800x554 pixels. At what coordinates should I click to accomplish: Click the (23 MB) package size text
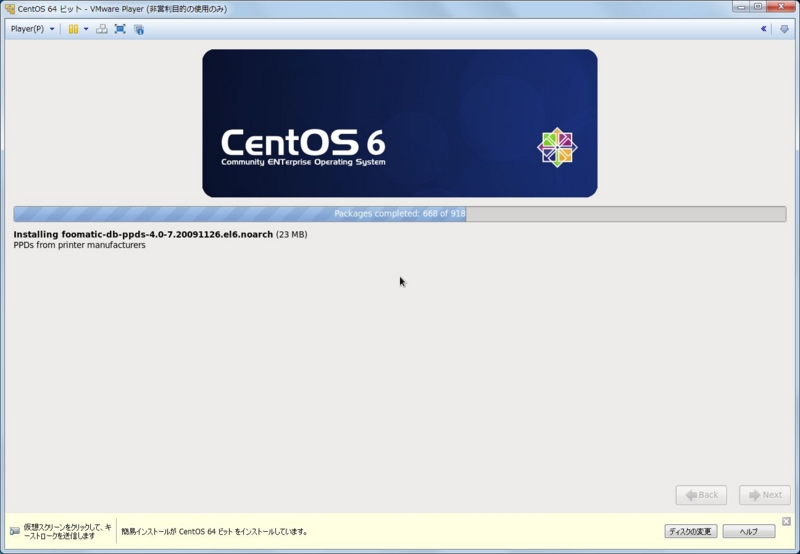coord(291,235)
